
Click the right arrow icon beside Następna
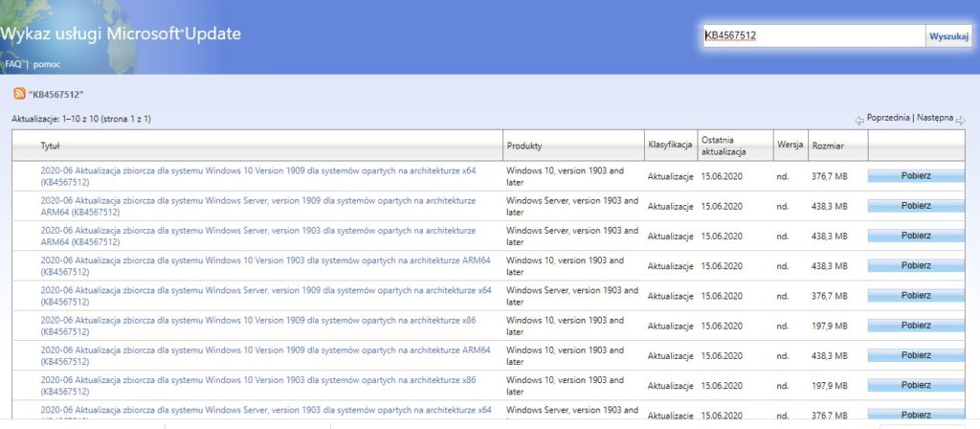point(961,120)
